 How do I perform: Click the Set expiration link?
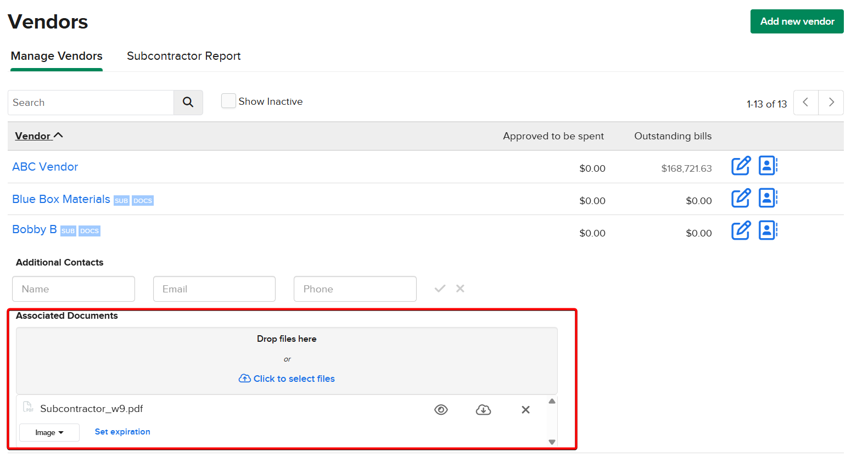click(x=122, y=432)
